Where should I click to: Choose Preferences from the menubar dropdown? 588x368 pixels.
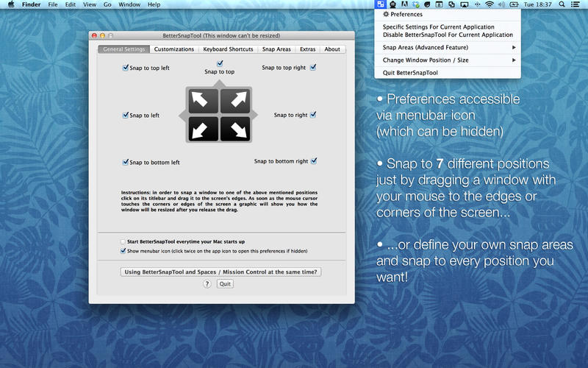point(406,14)
